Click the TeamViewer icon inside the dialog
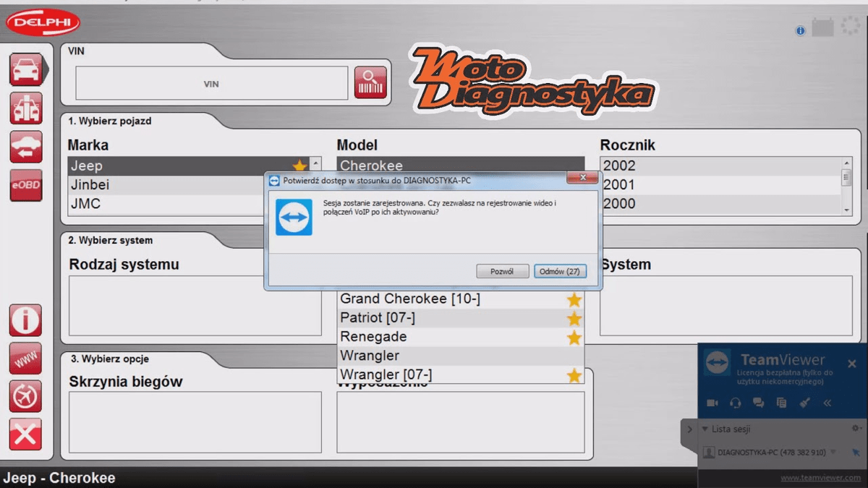 tap(294, 218)
